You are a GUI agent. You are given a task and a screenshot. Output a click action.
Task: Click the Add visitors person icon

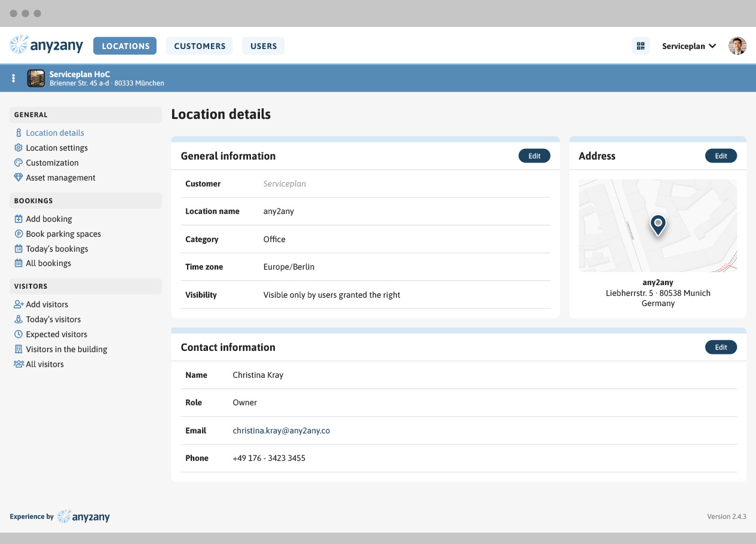click(19, 304)
